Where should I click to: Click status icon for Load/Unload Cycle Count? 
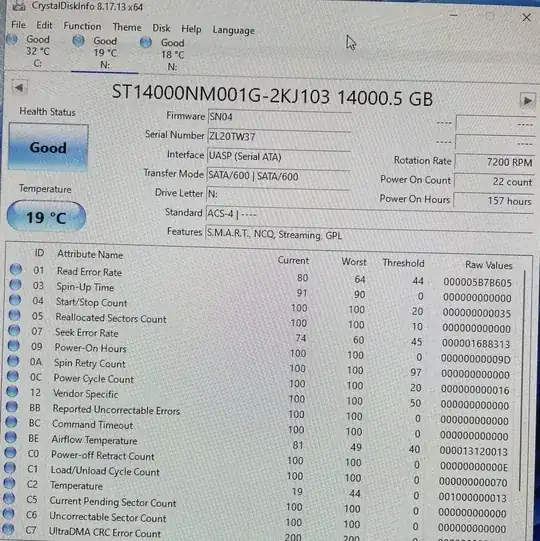[x=10, y=468]
